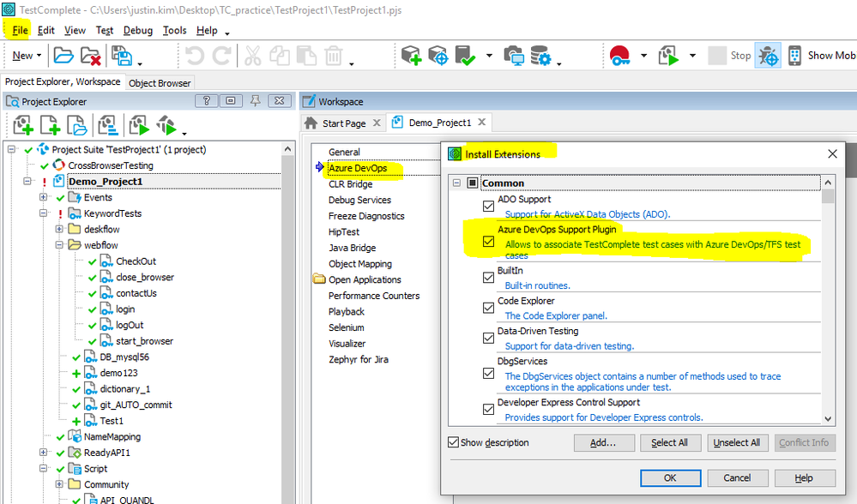Click the Open folder toolbar icon
The width and height of the screenshot is (857, 504).
[63, 56]
